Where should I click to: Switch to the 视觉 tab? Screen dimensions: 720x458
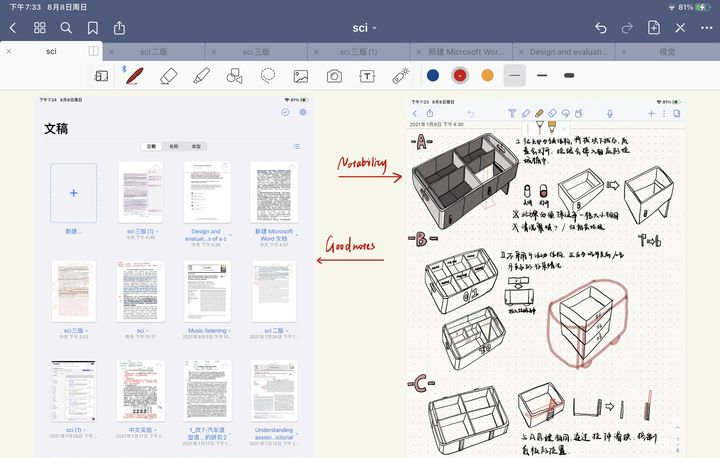click(x=667, y=52)
